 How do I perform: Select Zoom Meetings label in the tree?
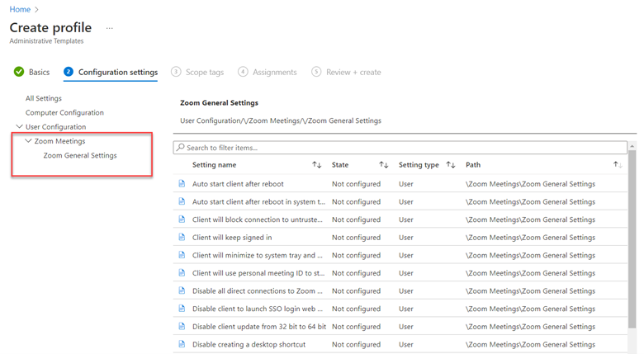(59, 141)
